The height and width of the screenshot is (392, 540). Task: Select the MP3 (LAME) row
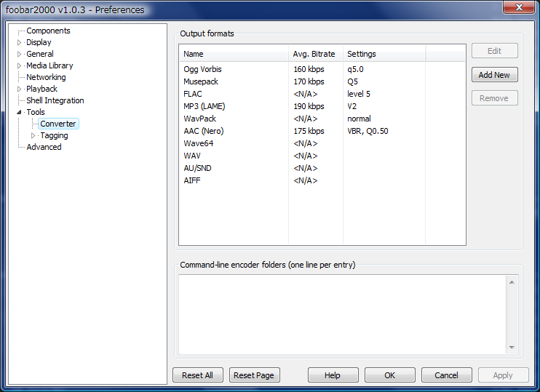[x=322, y=106]
